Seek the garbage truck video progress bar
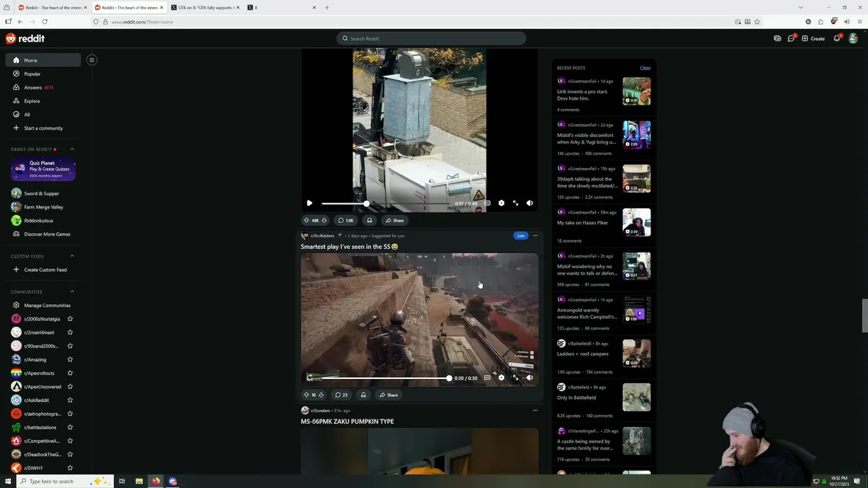 click(x=385, y=203)
